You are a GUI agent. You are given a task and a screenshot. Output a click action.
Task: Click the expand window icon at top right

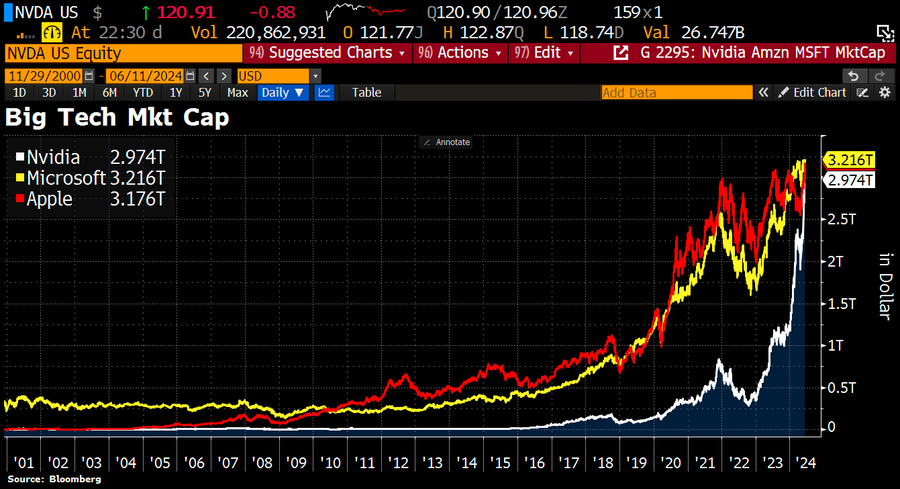885,33
